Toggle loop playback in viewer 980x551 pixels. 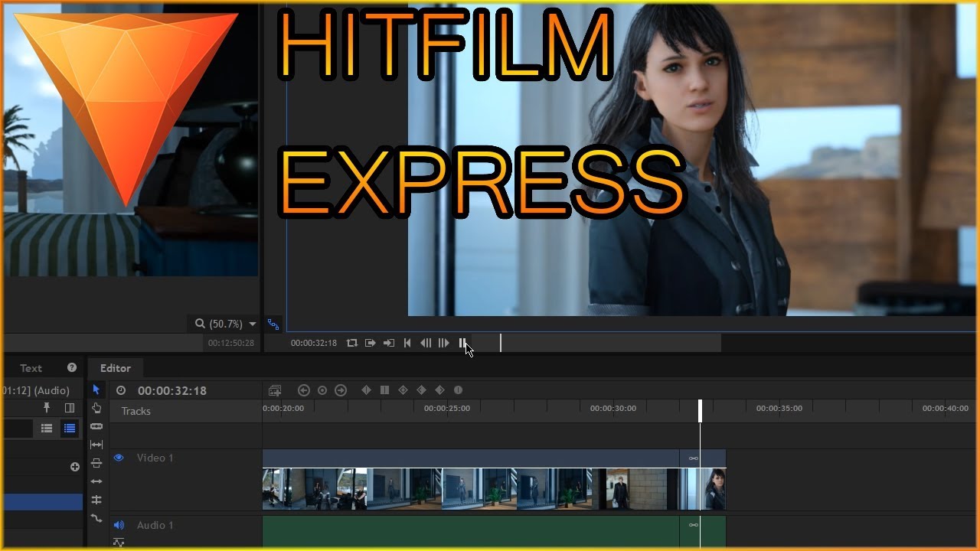pos(352,343)
